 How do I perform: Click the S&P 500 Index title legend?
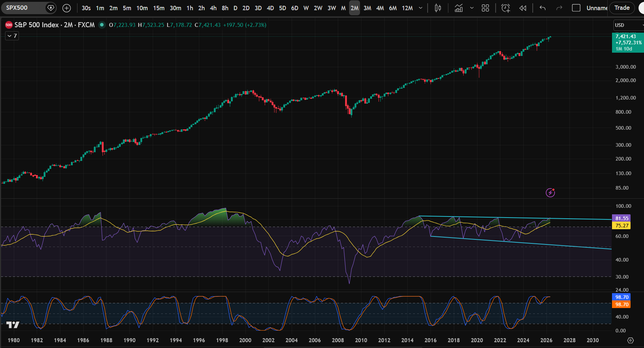55,25
